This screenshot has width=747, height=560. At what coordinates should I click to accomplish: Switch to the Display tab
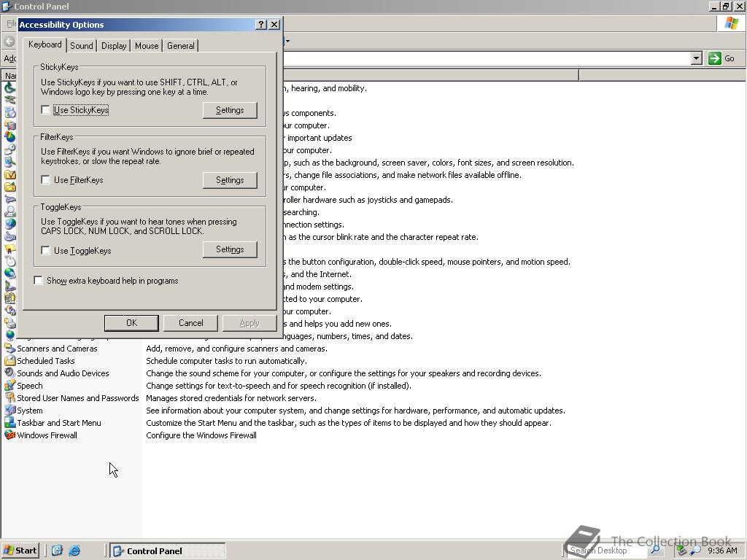(114, 46)
